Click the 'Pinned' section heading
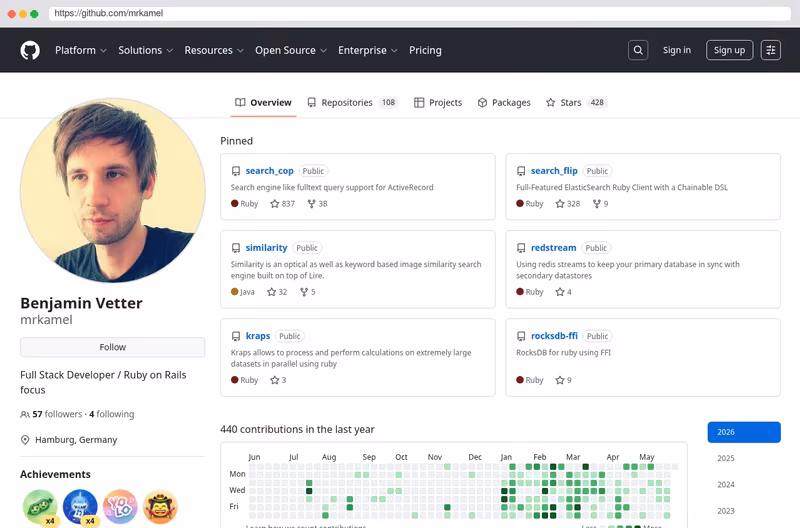 pos(236,141)
